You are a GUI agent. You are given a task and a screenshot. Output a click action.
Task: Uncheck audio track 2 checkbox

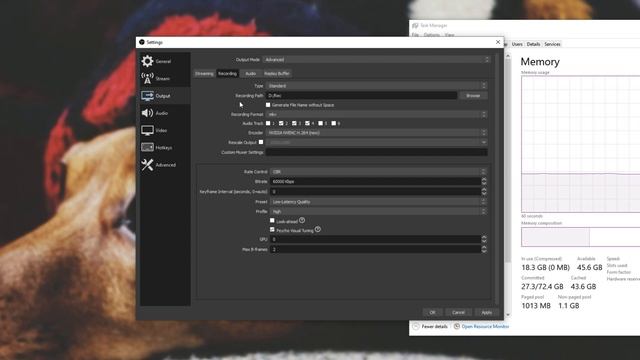click(x=281, y=123)
